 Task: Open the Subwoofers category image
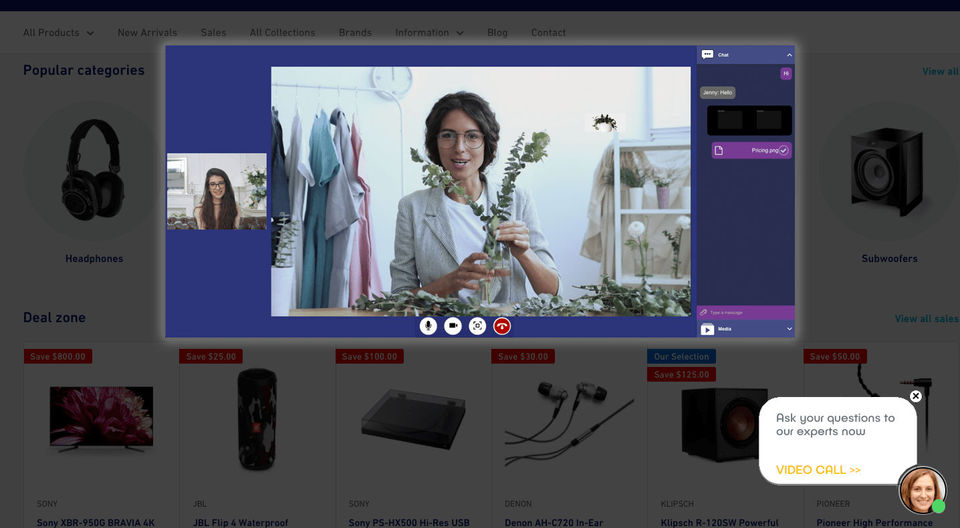tap(889, 170)
